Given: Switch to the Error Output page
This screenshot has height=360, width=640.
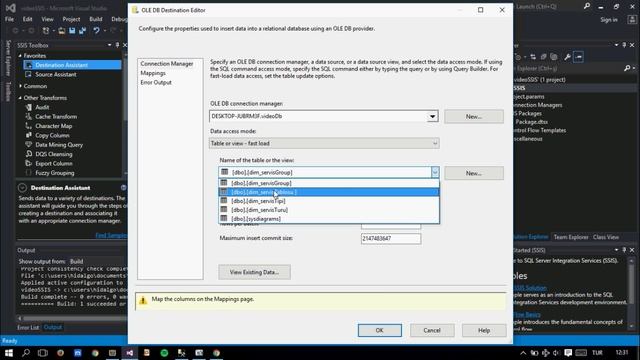Looking at the screenshot, I should (x=156, y=82).
